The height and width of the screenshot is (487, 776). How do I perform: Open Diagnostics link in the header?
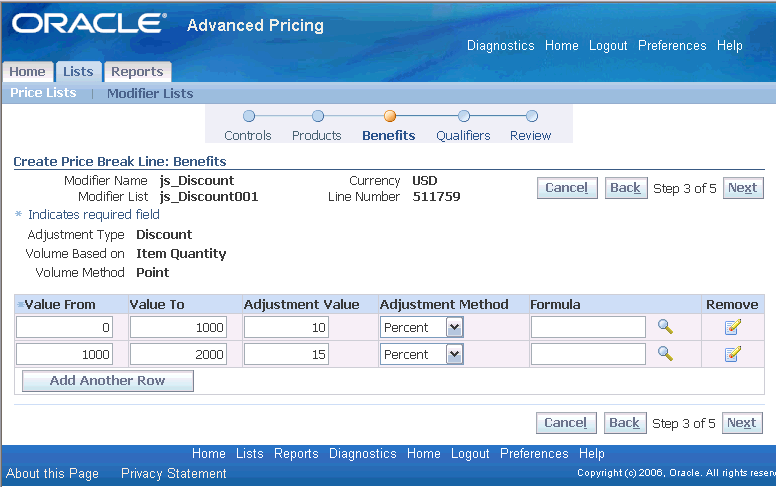coord(500,46)
